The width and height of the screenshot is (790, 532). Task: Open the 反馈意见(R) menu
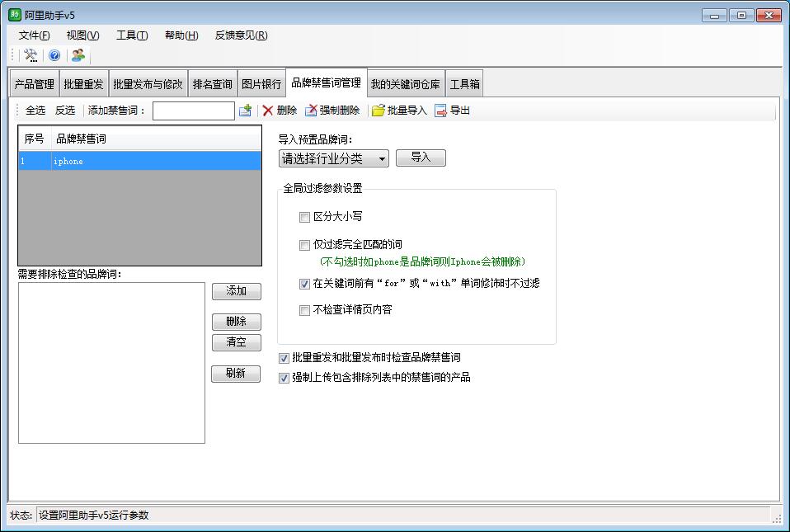(241, 35)
